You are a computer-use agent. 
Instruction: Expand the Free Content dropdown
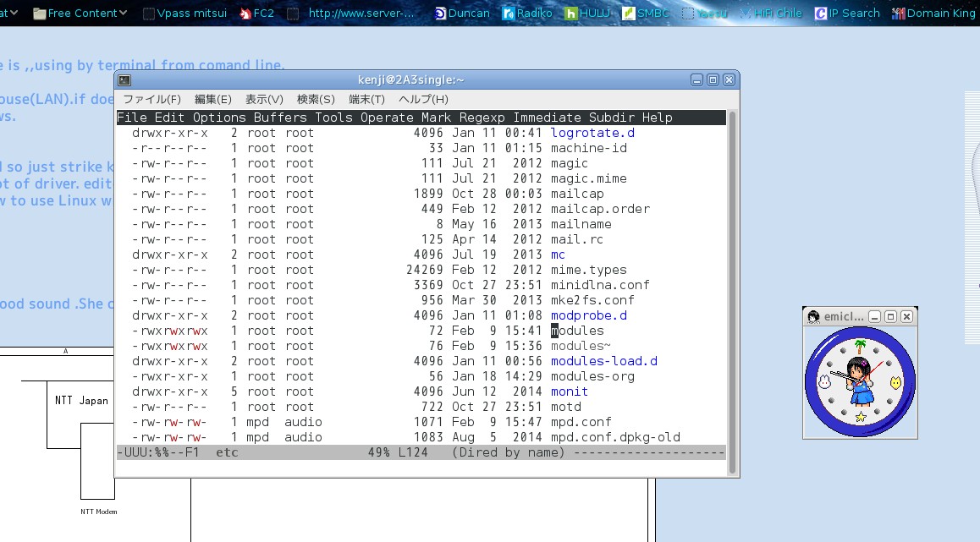coord(79,13)
